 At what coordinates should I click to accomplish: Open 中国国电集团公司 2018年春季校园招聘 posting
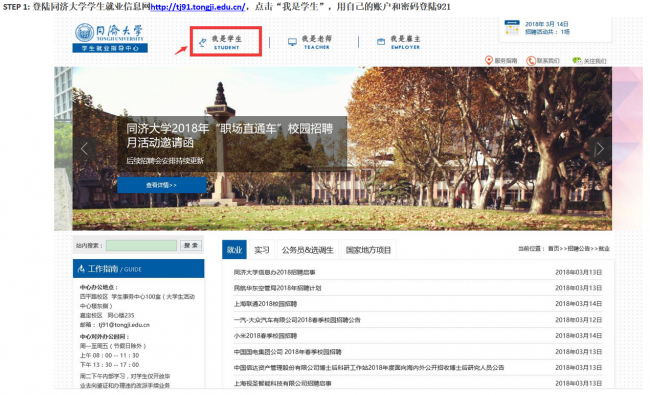(287, 352)
